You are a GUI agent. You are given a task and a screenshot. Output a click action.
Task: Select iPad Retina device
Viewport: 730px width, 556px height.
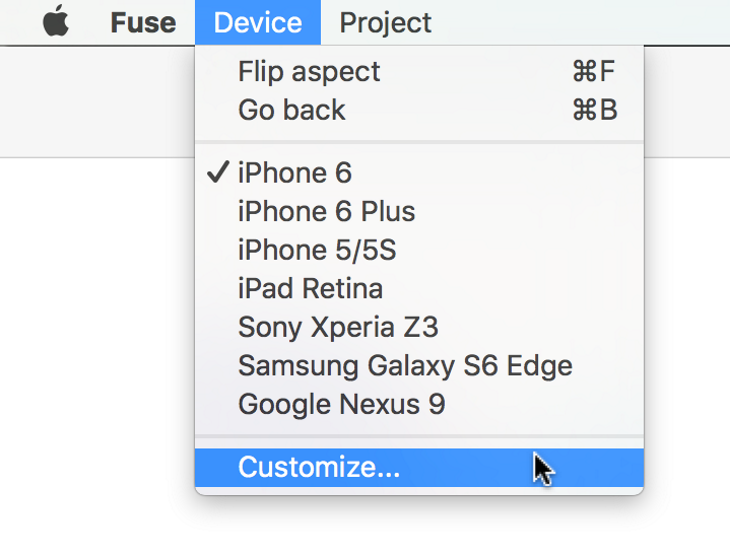click(419, 288)
